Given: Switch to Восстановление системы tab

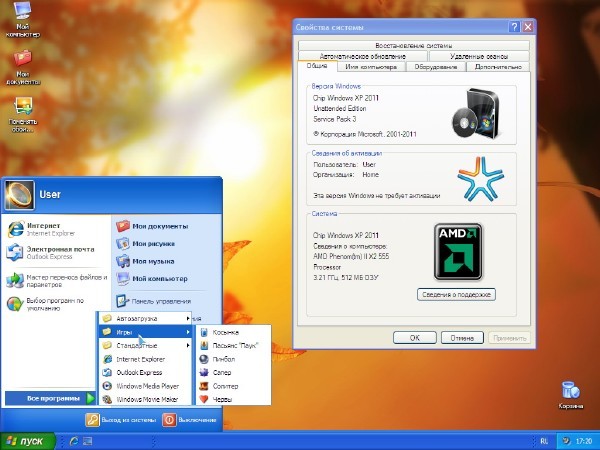Looking at the screenshot, I should [413, 46].
